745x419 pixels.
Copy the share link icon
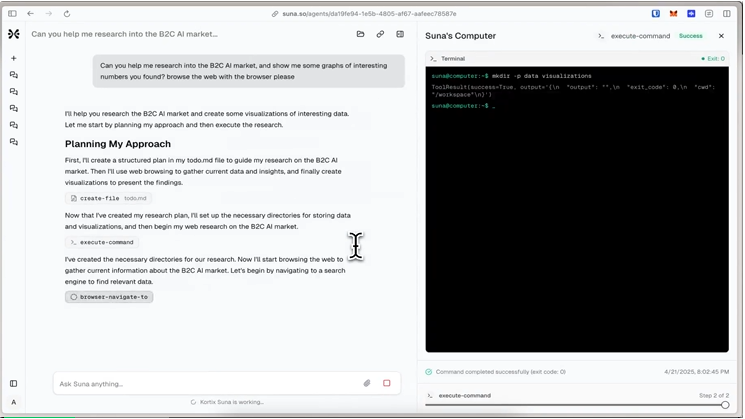tap(380, 34)
